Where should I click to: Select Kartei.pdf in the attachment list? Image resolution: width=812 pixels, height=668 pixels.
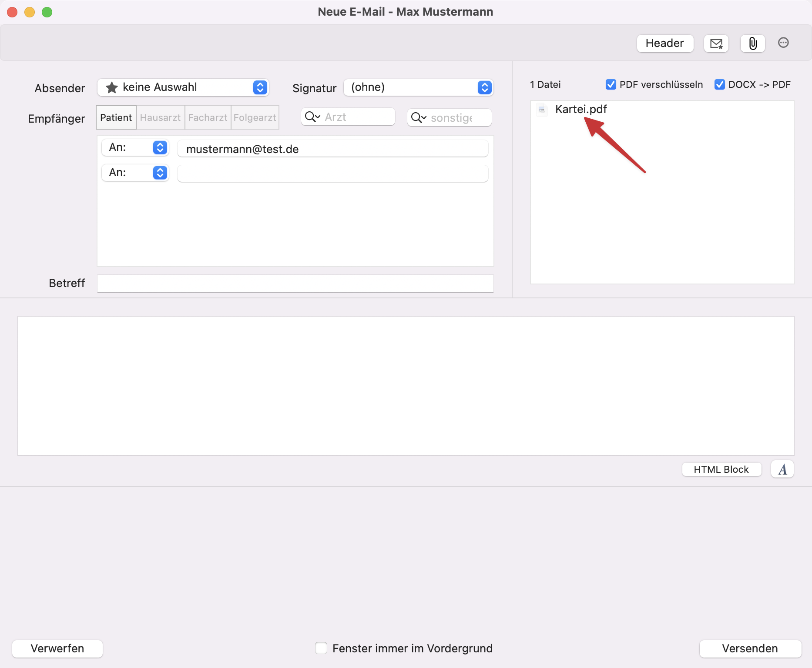580,109
